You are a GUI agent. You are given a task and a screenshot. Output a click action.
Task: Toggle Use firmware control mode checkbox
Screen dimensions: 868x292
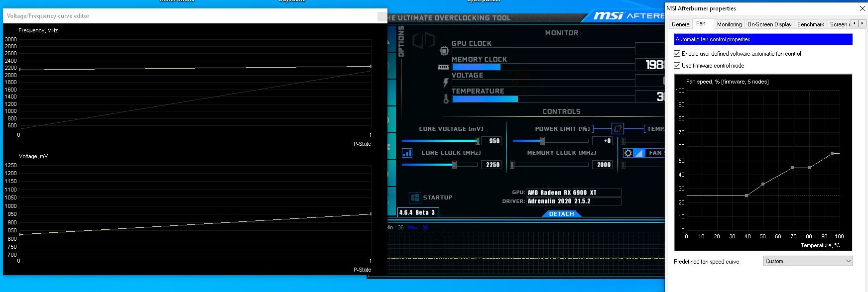(677, 66)
